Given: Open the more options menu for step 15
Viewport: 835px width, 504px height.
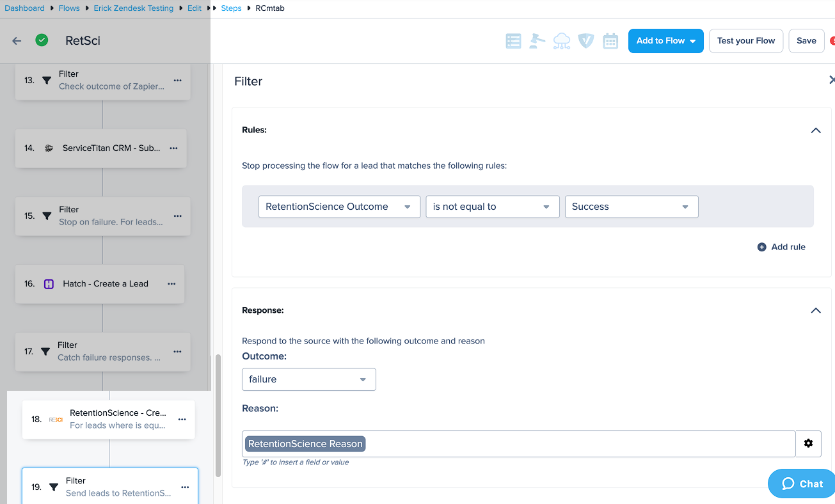Looking at the screenshot, I should (x=178, y=216).
